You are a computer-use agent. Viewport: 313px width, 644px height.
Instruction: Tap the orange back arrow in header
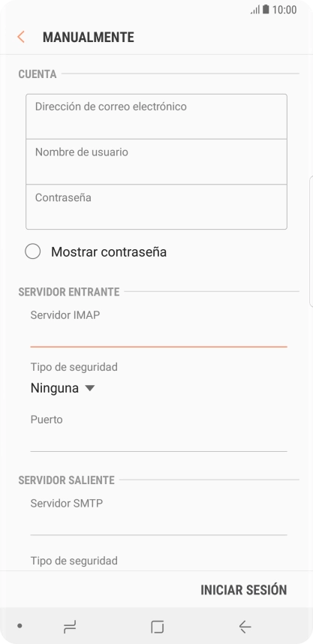[x=21, y=37]
